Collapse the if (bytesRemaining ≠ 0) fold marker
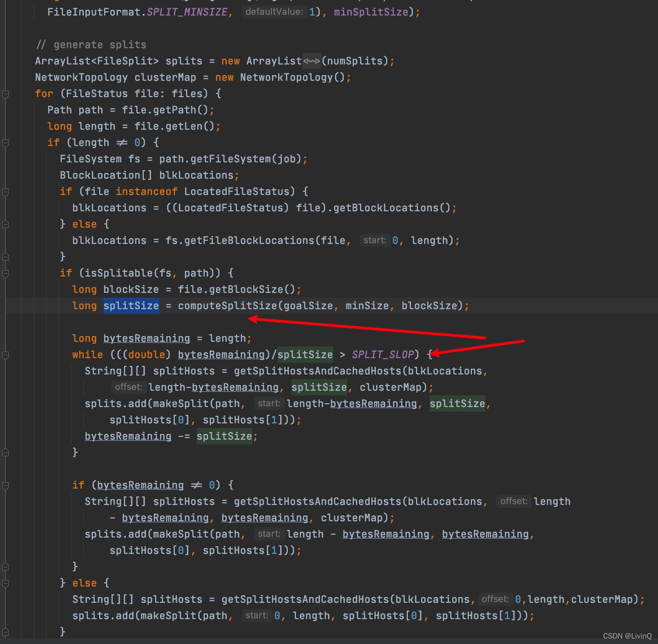658x644 pixels. 5,486
